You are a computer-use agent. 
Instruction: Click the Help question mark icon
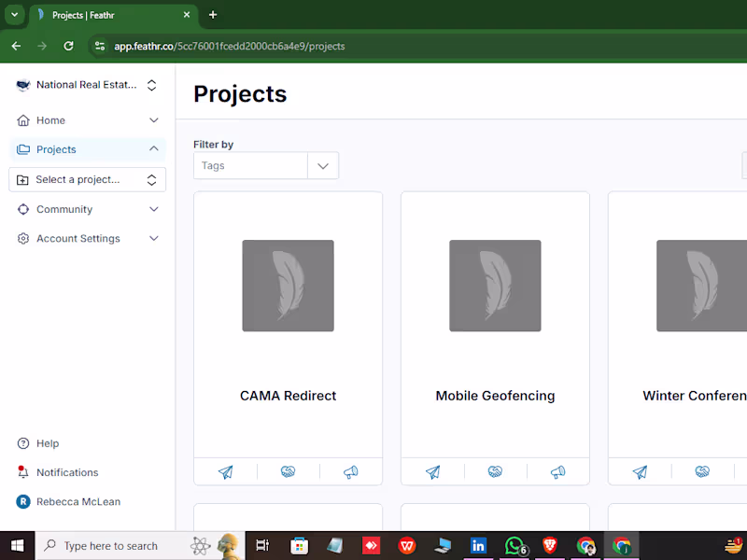click(x=22, y=444)
